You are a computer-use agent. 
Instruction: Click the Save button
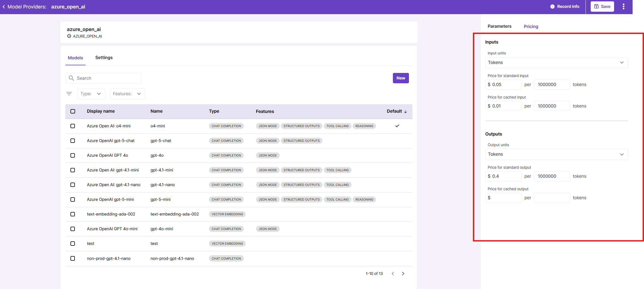point(602,7)
